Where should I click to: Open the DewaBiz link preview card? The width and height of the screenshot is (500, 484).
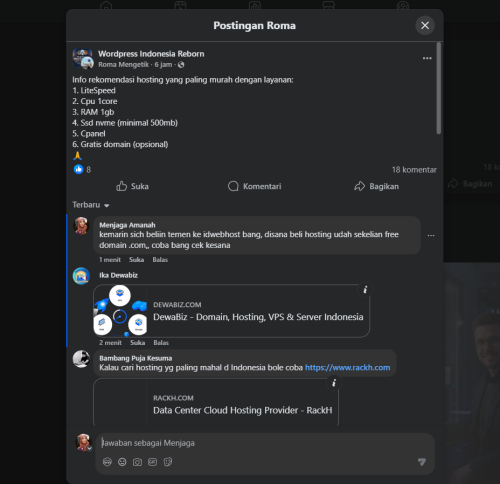pyautogui.click(x=231, y=311)
